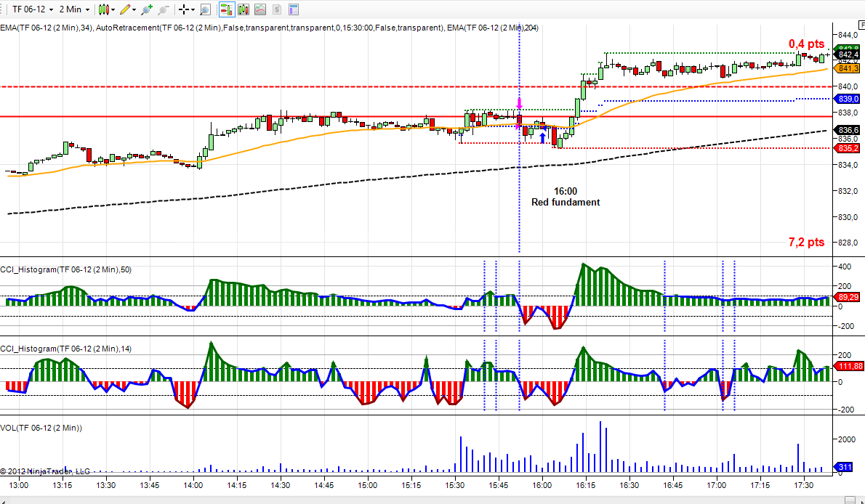The image size is (865, 504).
Task: Click the 842,4 current price marker
Action: 848,54
